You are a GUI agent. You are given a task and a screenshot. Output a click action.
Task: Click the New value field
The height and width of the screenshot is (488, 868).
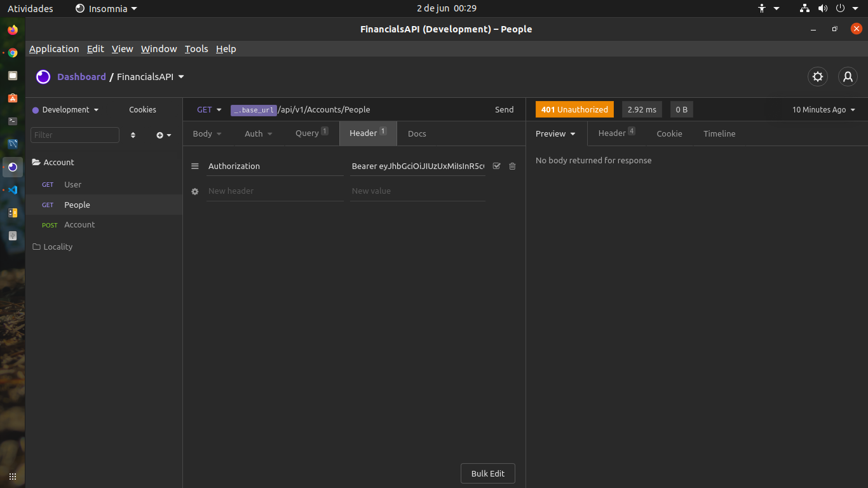click(417, 191)
